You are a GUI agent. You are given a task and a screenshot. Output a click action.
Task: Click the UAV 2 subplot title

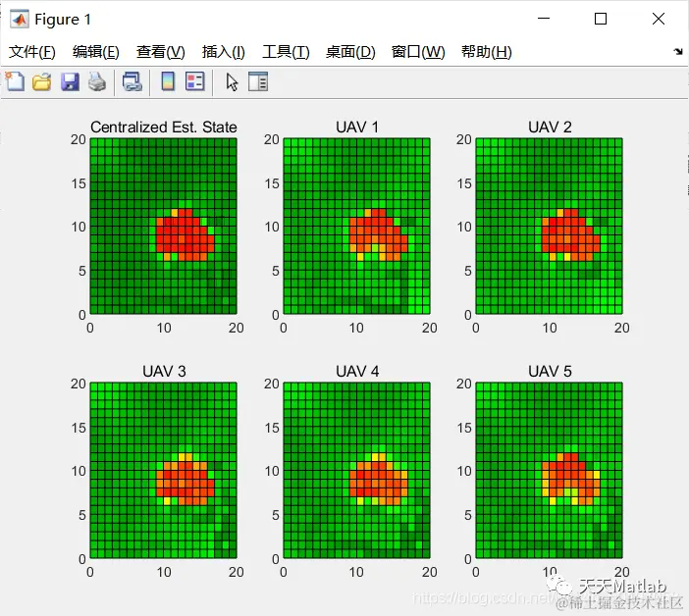pyautogui.click(x=550, y=128)
